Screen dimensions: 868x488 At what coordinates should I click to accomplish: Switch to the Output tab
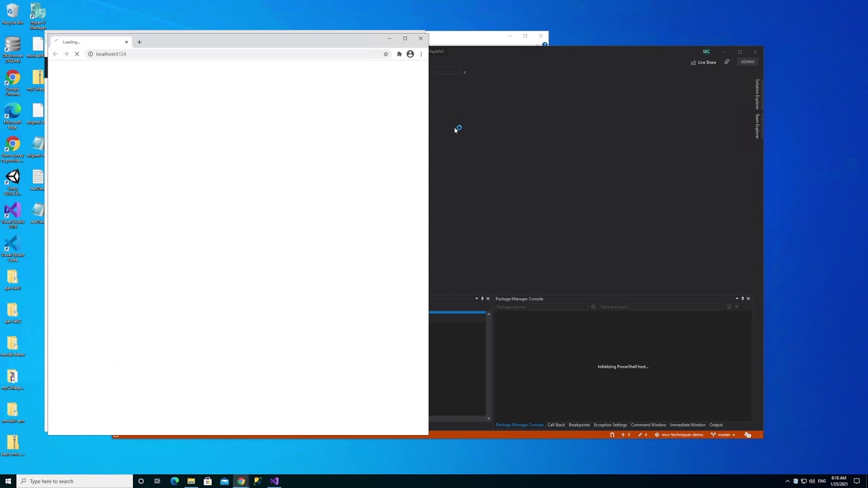coord(716,425)
